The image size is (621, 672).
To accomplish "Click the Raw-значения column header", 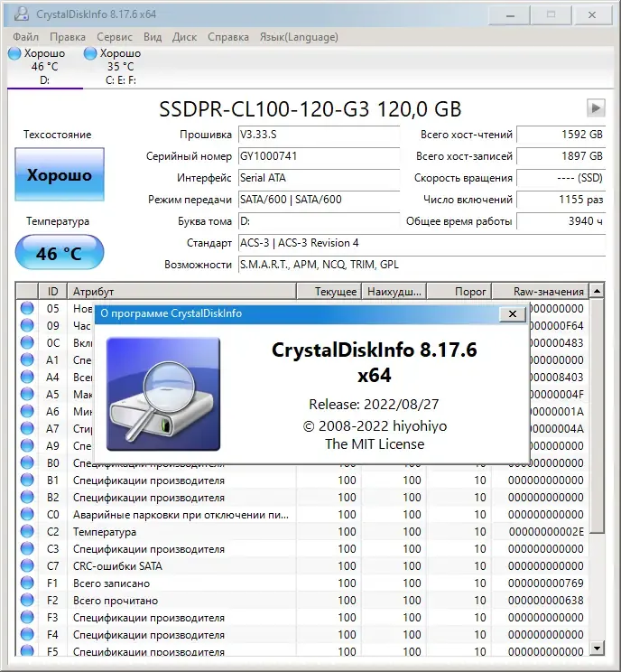I will (x=540, y=292).
